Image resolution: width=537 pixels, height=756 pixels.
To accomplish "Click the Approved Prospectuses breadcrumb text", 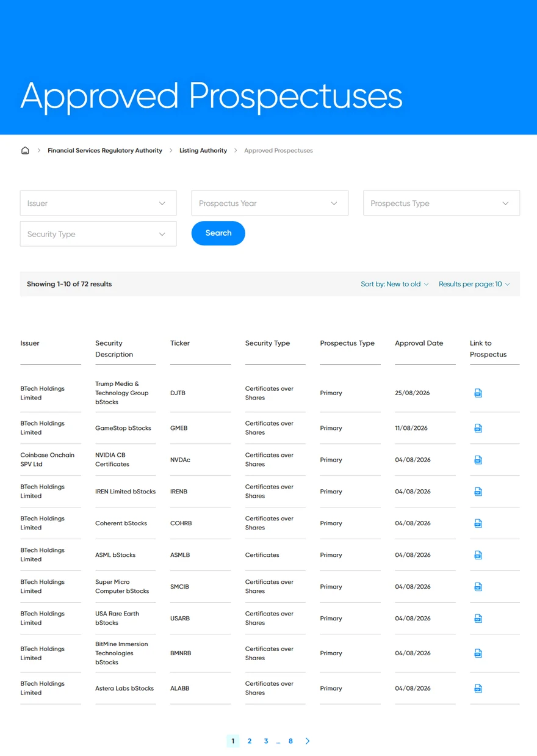I will 278,150.
